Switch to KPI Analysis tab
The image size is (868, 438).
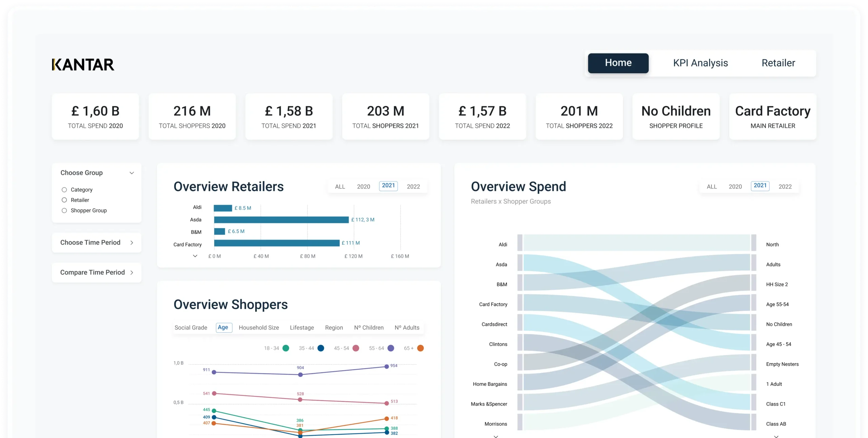pos(701,63)
